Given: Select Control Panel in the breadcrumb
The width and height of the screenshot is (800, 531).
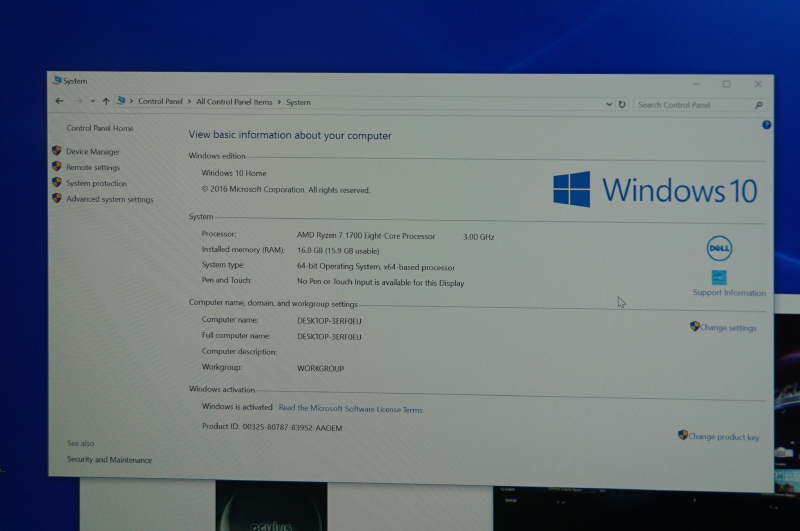Looking at the screenshot, I should 160,102.
